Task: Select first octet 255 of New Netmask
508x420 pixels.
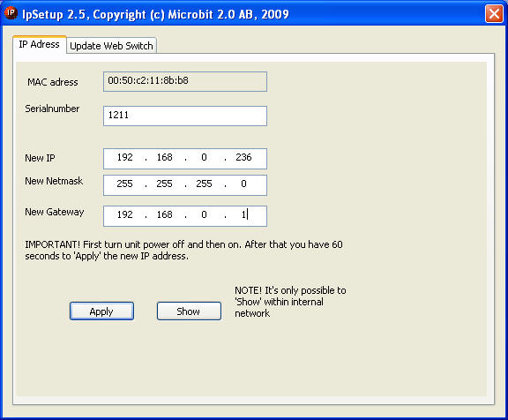Action: click(x=124, y=184)
